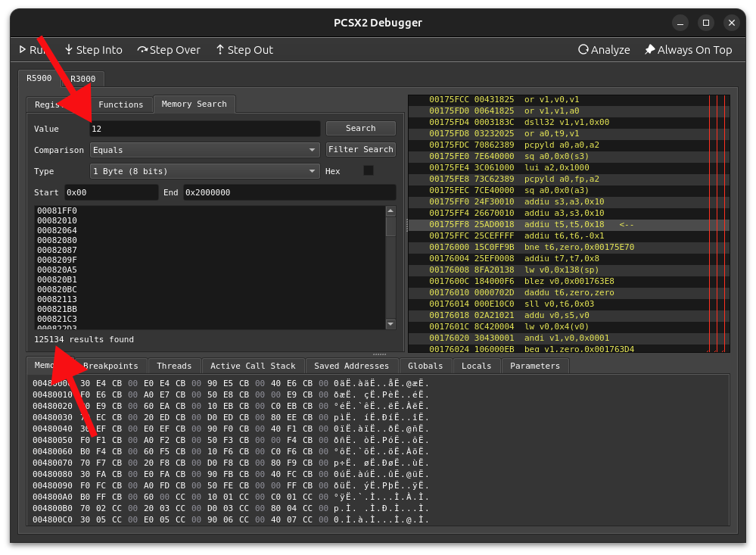Image resolution: width=756 pixels, height=555 pixels.
Task: Switch to the R3000 CPU tab
Action: (83, 79)
